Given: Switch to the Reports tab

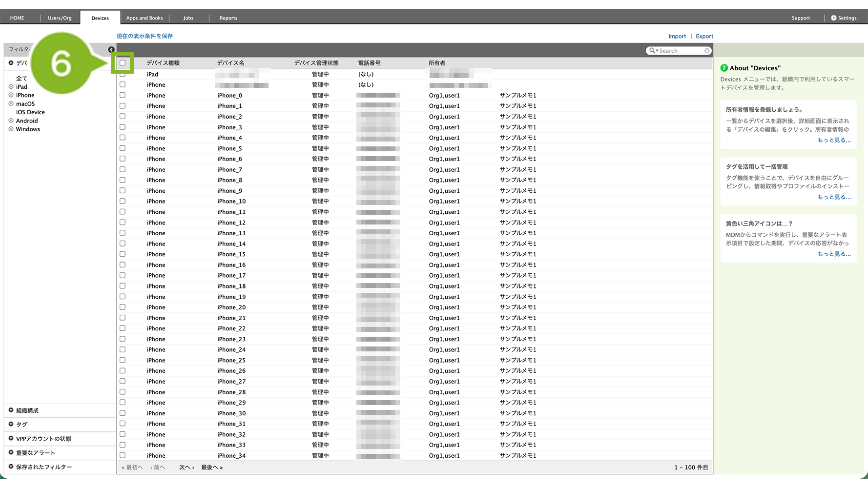Looking at the screenshot, I should pos(228,18).
